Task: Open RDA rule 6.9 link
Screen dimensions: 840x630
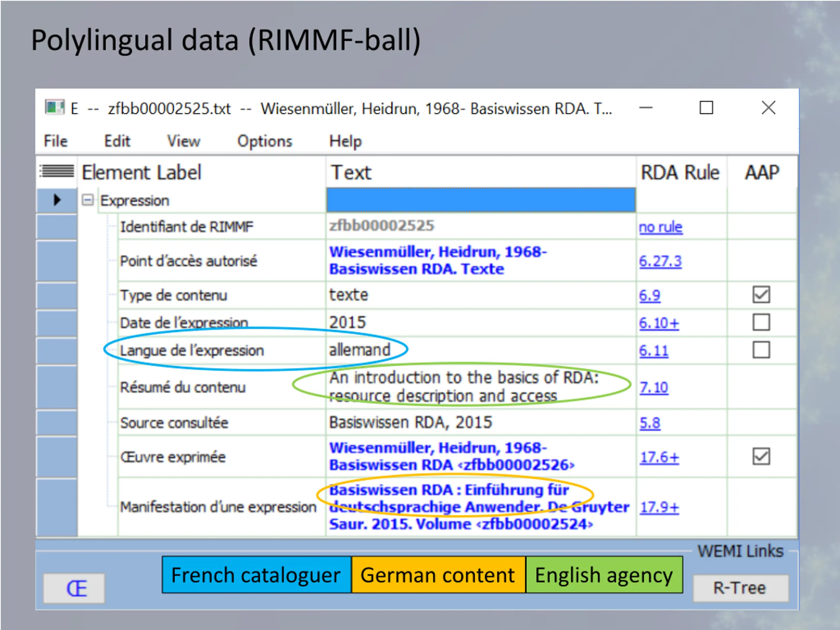Action: [x=649, y=295]
